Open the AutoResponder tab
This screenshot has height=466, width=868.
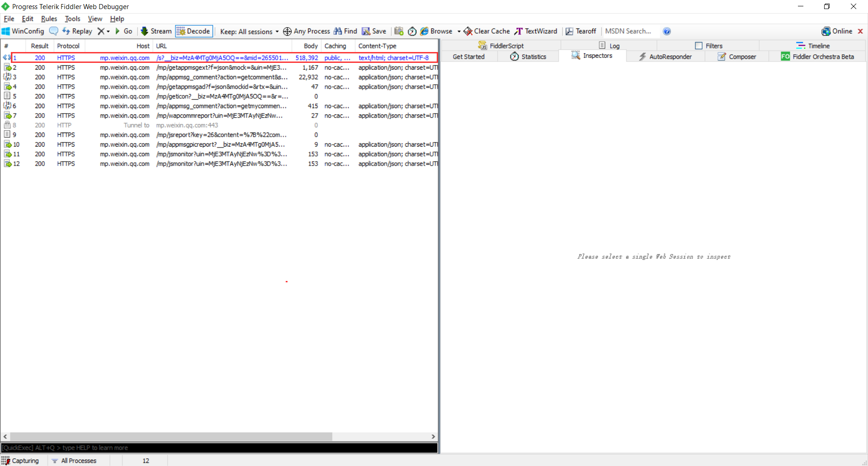tap(665, 57)
